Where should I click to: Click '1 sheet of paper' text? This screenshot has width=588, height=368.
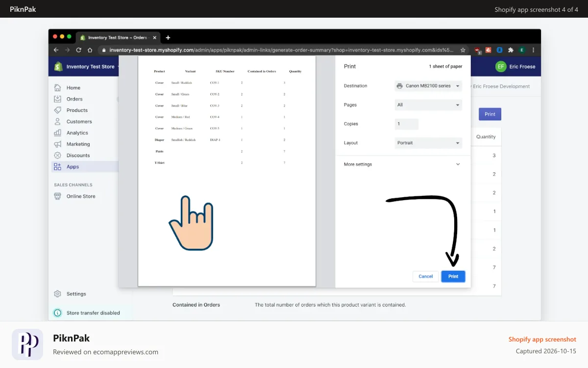click(445, 67)
